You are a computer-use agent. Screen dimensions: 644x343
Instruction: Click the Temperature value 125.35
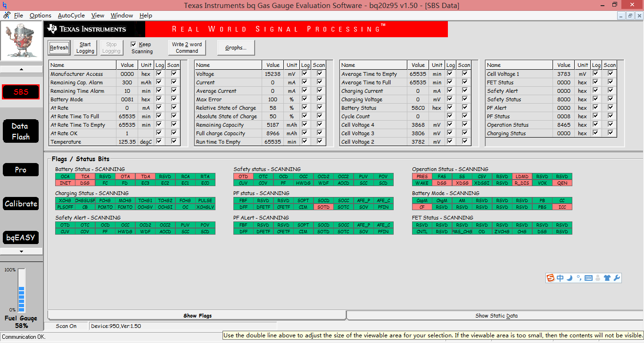(127, 142)
